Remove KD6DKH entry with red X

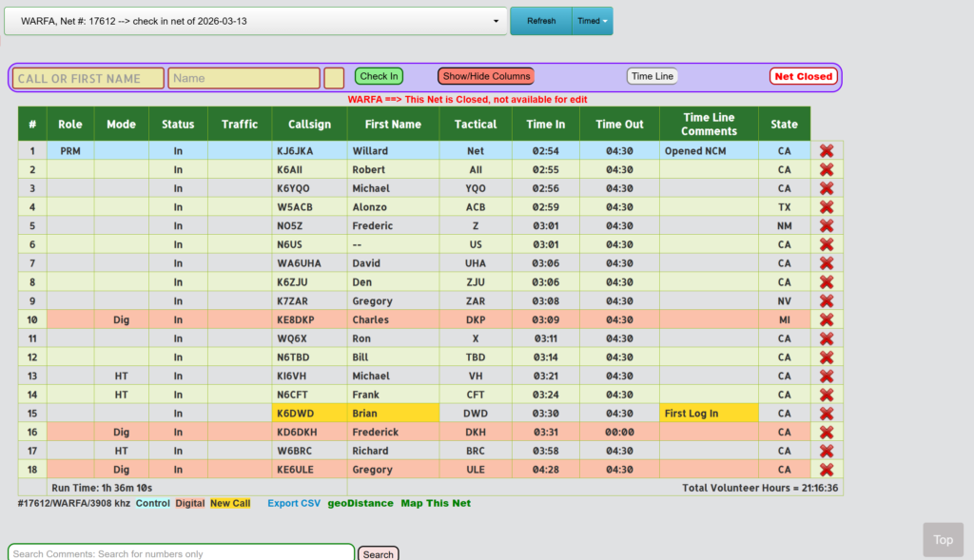coord(826,433)
